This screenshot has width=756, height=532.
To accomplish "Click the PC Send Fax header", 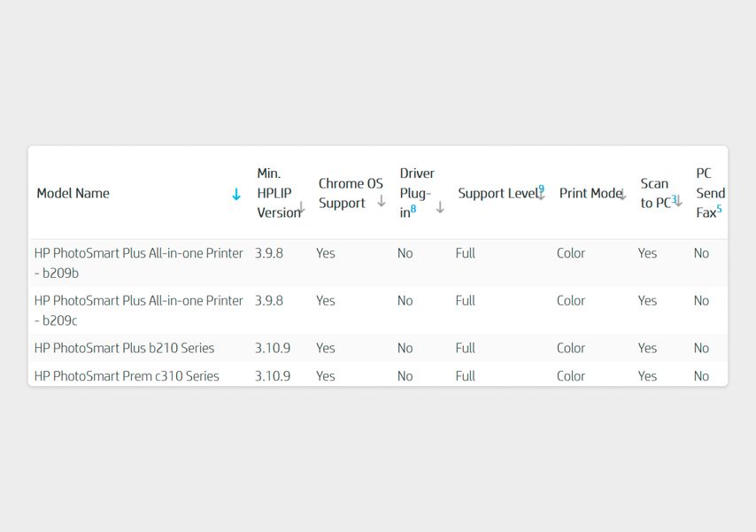I will click(710, 193).
